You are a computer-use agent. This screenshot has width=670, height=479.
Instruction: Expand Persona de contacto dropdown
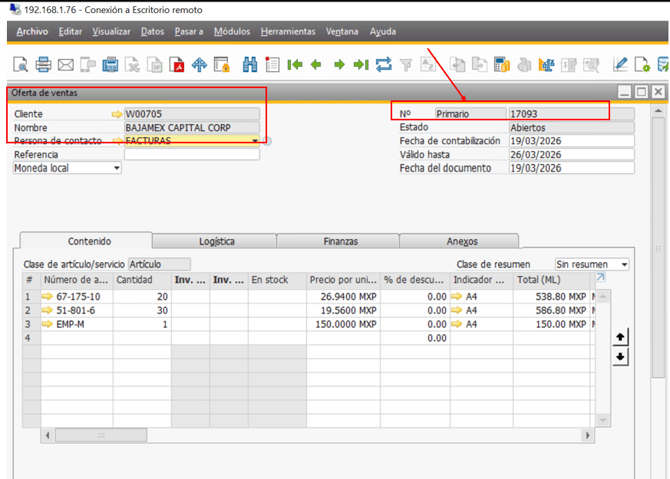(x=256, y=141)
